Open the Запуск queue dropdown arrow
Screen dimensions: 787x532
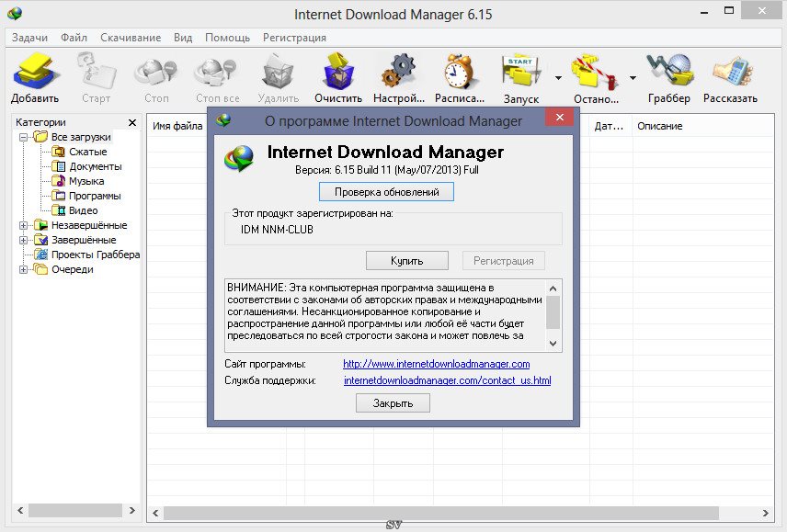[558, 78]
